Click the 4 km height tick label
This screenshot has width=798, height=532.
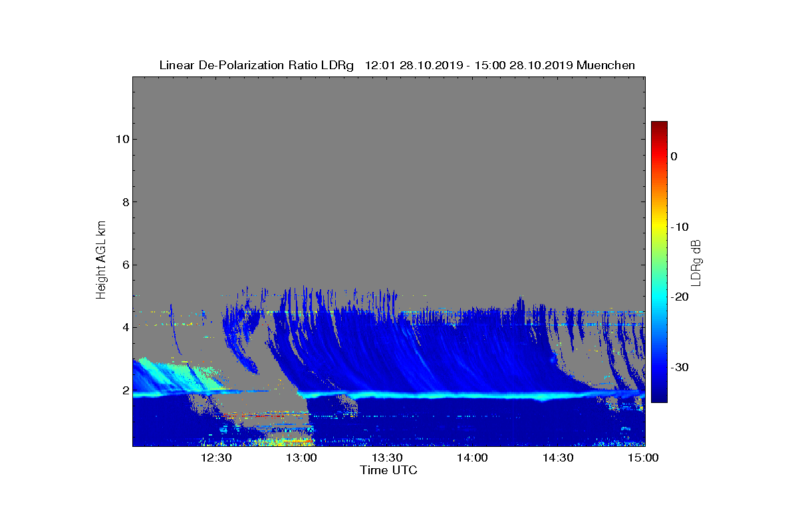click(124, 327)
